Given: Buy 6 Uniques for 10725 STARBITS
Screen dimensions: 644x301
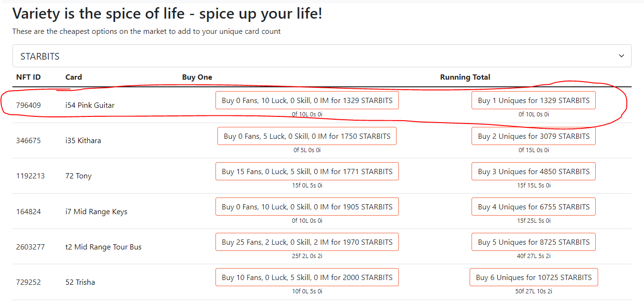Looking at the screenshot, I should (533, 277).
